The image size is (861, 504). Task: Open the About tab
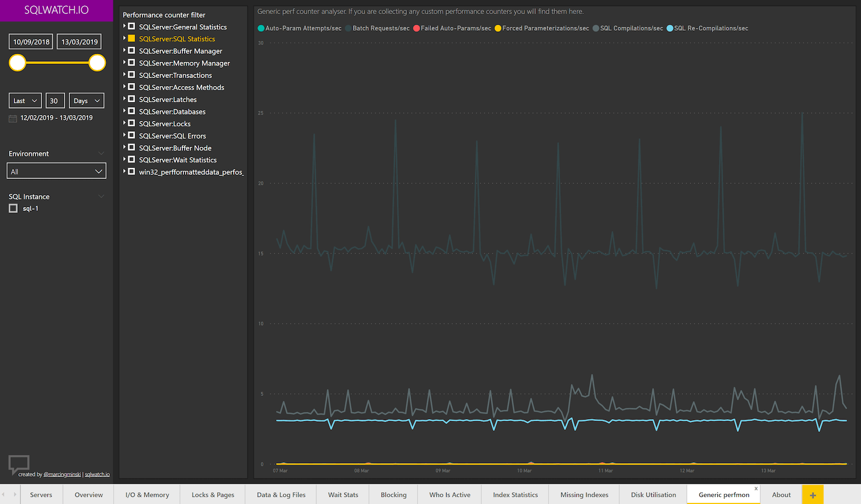[781, 495]
